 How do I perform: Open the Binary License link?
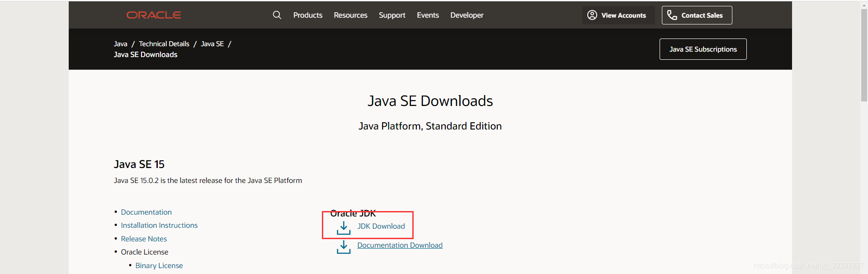[159, 265]
